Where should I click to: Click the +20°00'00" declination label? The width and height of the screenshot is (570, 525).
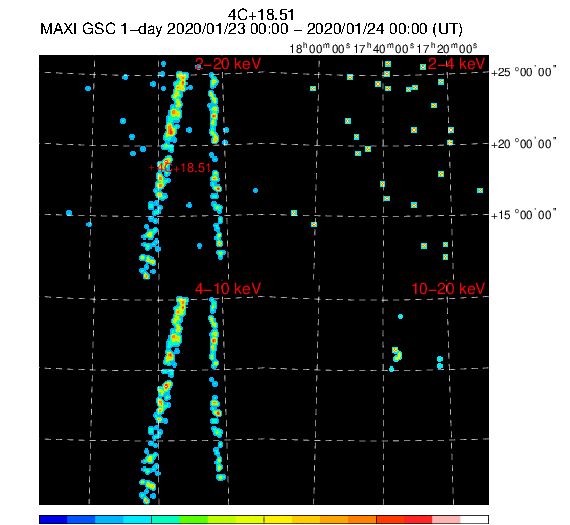pos(523,144)
